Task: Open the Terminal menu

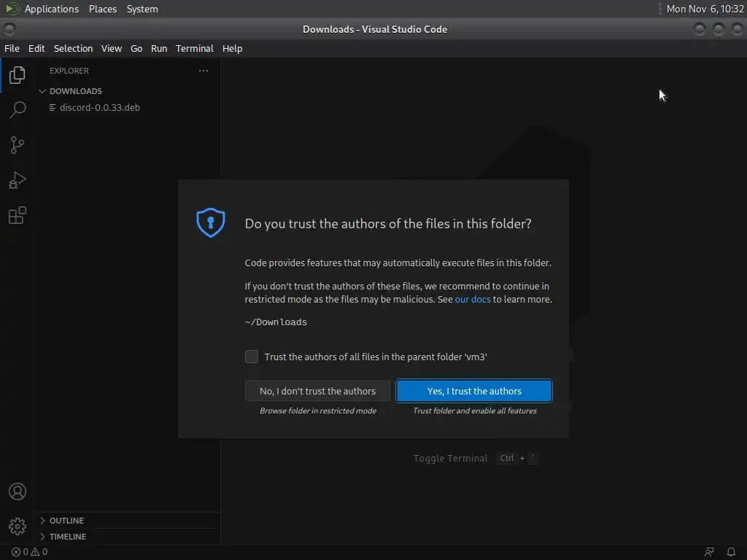Action: tap(194, 49)
